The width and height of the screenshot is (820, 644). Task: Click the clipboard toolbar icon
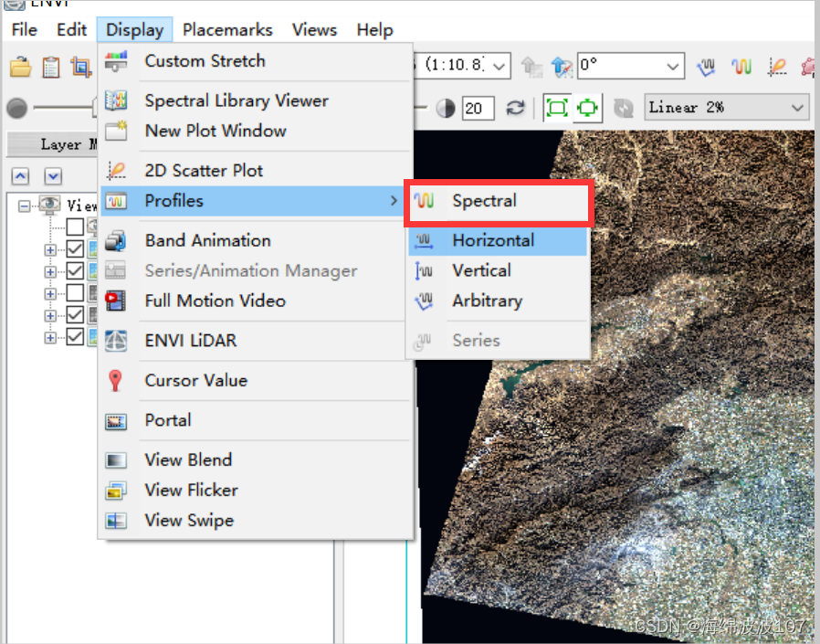[x=51, y=68]
